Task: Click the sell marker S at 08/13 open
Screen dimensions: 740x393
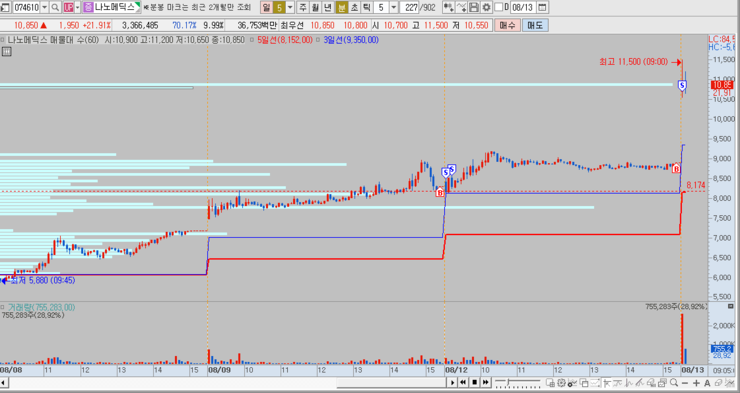Action: [x=682, y=86]
